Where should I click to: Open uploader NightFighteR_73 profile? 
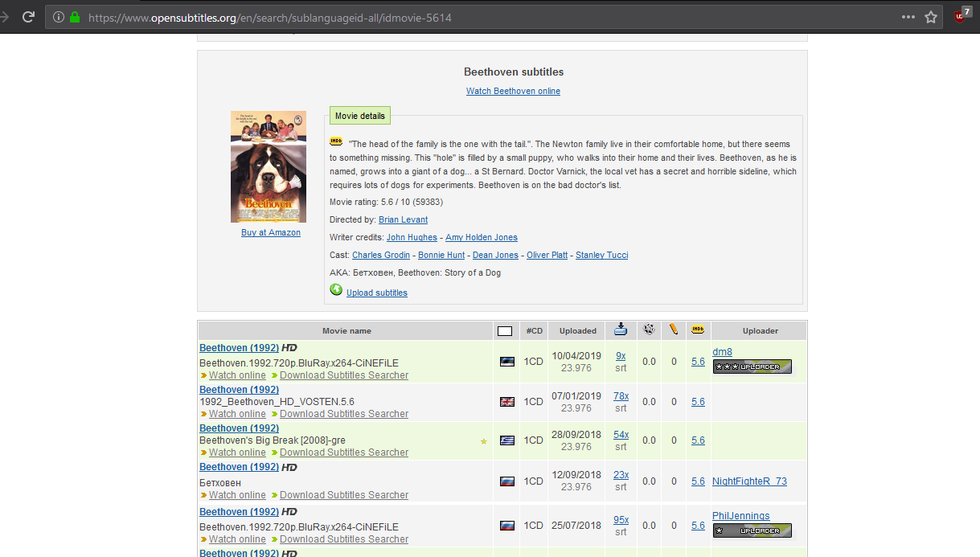pyautogui.click(x=749, y=481)
